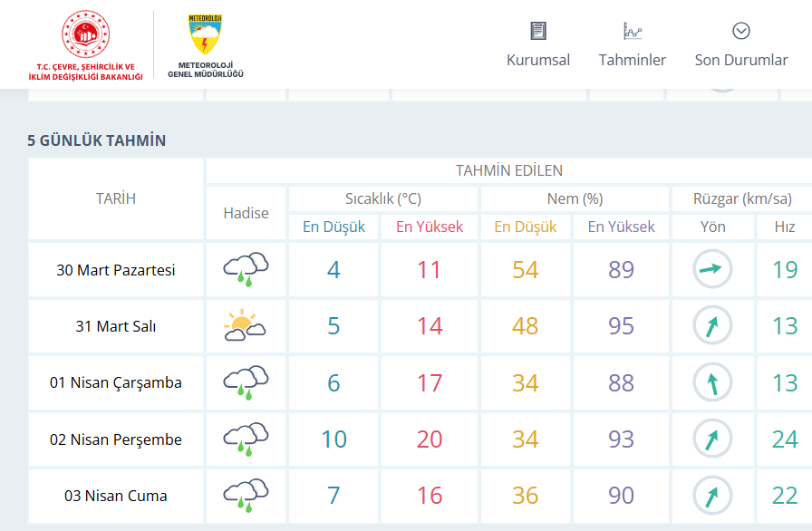812x531 pixels.
Task: Open the Kurumsal menu
Action: [x=538, y=60]
